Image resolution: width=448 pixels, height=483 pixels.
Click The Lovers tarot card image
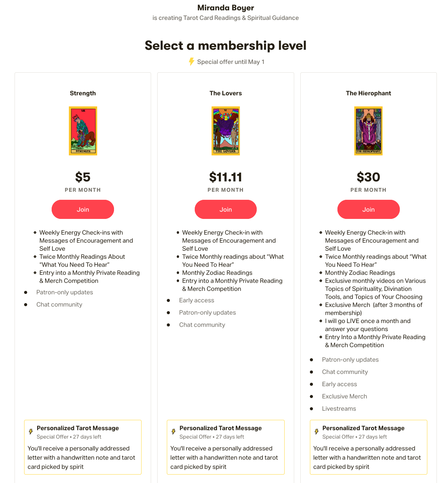coord(226,131)
